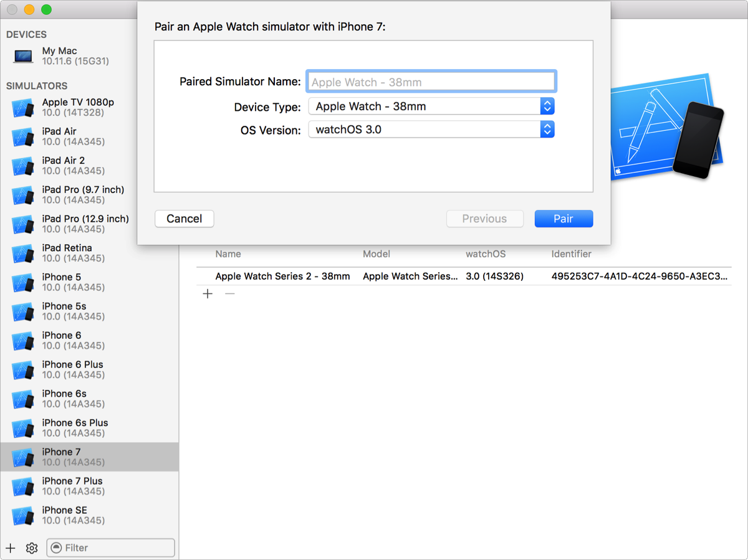Sort by the Identifier column header
The height and width of the screenshot is (560, 748).
click(572, 254)
